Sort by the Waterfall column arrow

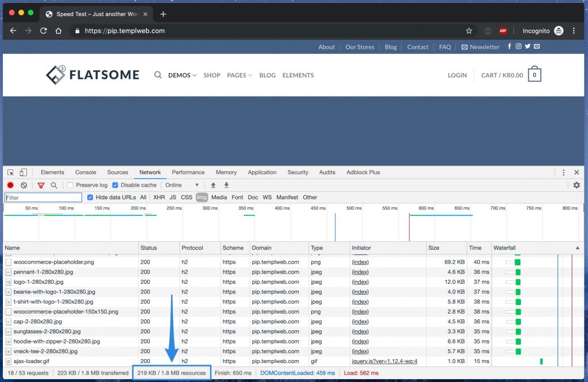tap(578, 248)
